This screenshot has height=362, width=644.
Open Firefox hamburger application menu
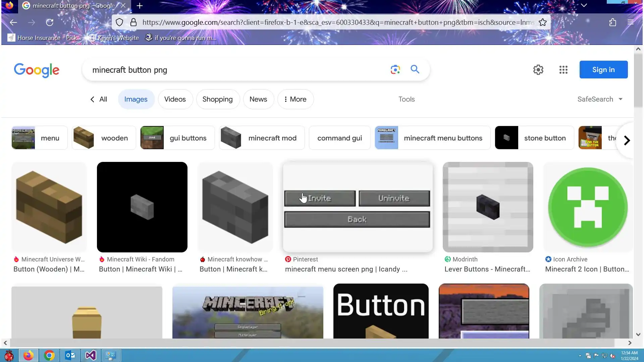click(x=630, y=22)
